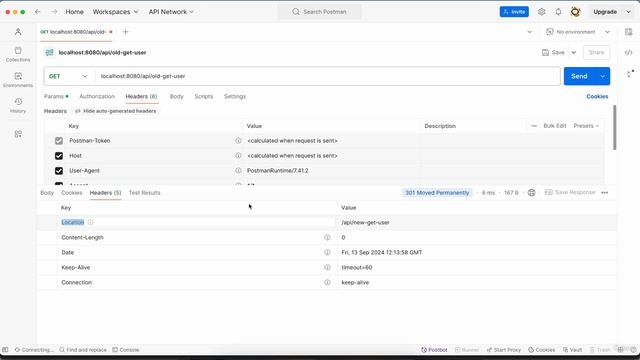
Task: Show info for User-Agent header
Action: [238, 171]
